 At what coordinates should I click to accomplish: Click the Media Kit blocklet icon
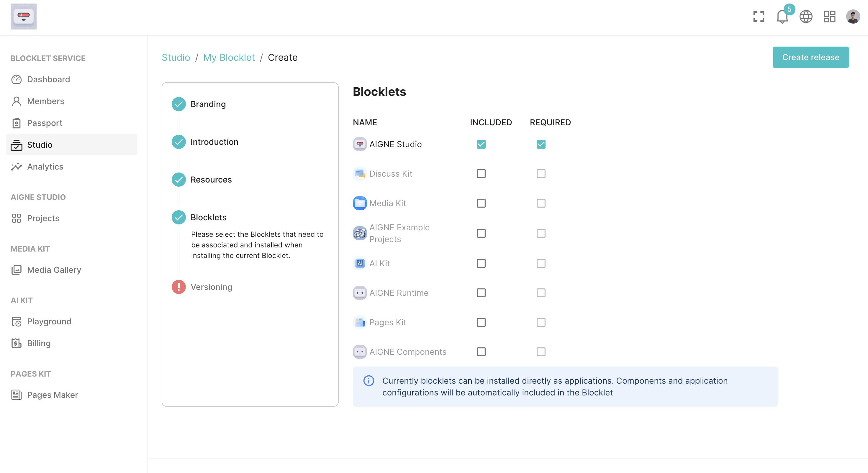coord(360,203)
